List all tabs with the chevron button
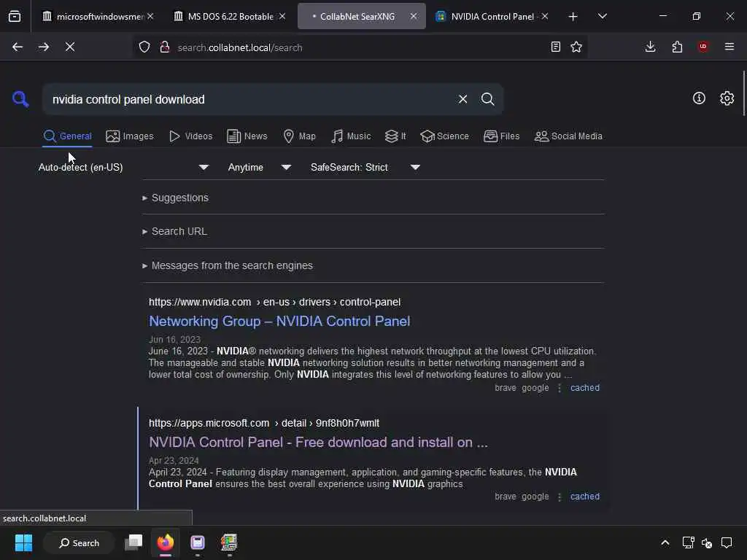 (x=602, y=16)
